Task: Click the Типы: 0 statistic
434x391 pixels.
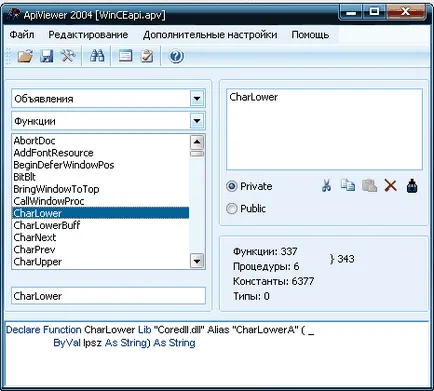Action: pyautogui.click(x=251, y=296)
